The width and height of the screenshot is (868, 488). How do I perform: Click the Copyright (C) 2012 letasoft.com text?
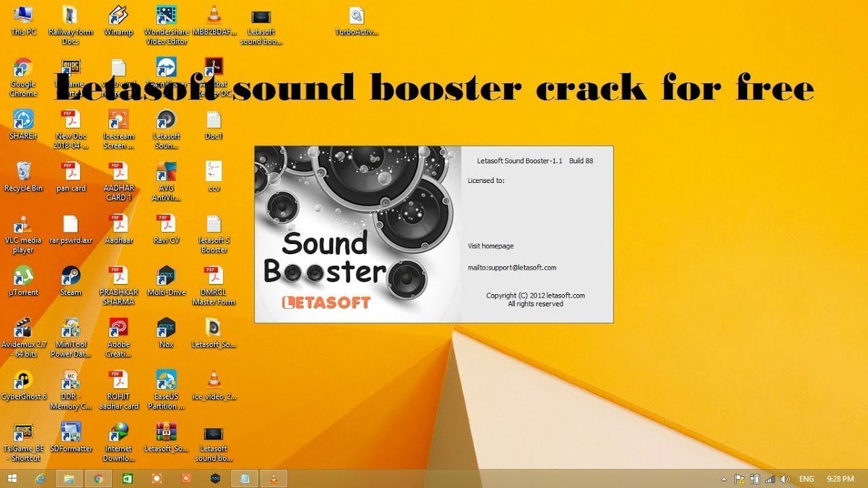click(x=535, y=296)
